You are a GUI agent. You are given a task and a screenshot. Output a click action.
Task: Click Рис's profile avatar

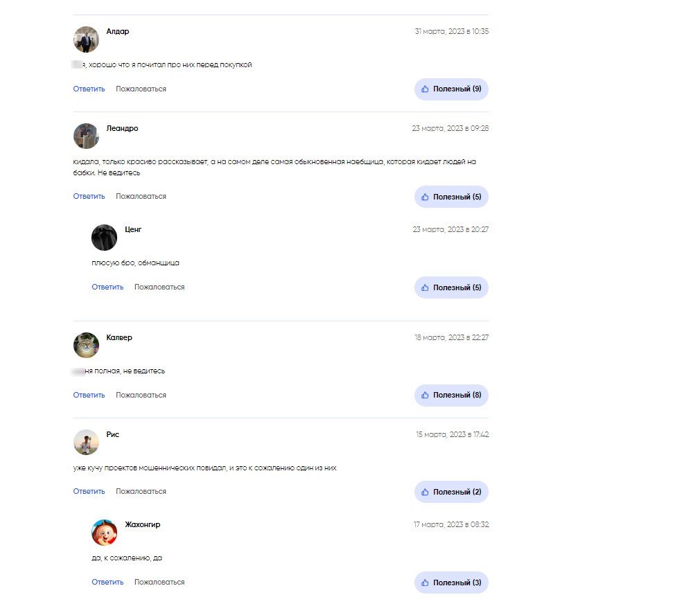pyautogui.click(x=86, y=442)
